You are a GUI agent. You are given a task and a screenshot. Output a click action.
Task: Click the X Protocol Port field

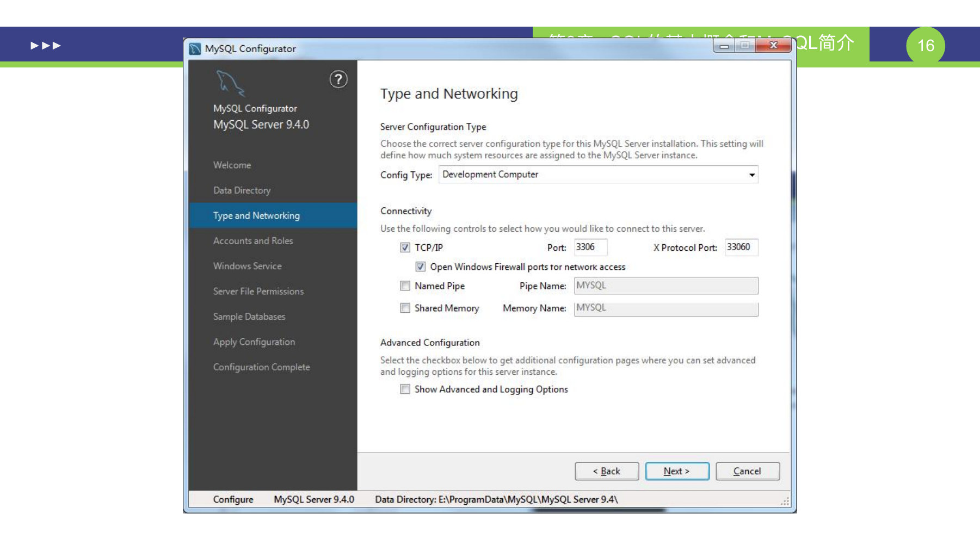[x=741, y=247]
